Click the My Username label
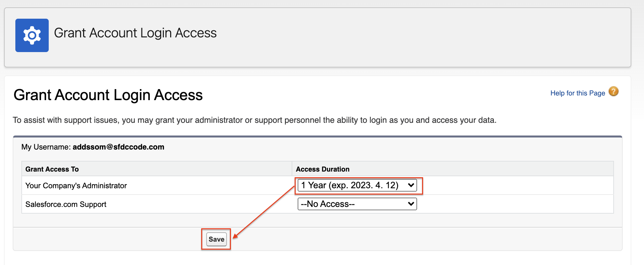The height and width of the screenshot is (265, 644). coord(46,147)
